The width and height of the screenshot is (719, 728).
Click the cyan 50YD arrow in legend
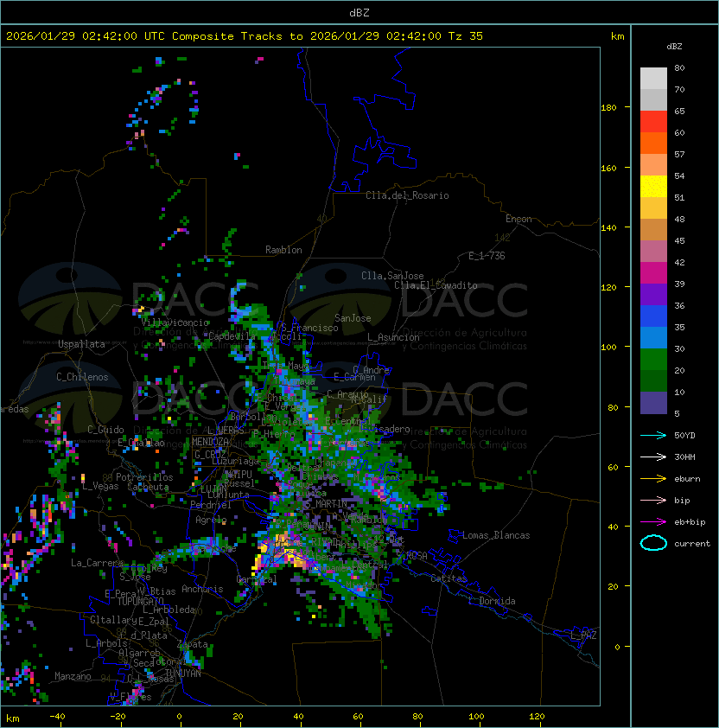(653, 436)
